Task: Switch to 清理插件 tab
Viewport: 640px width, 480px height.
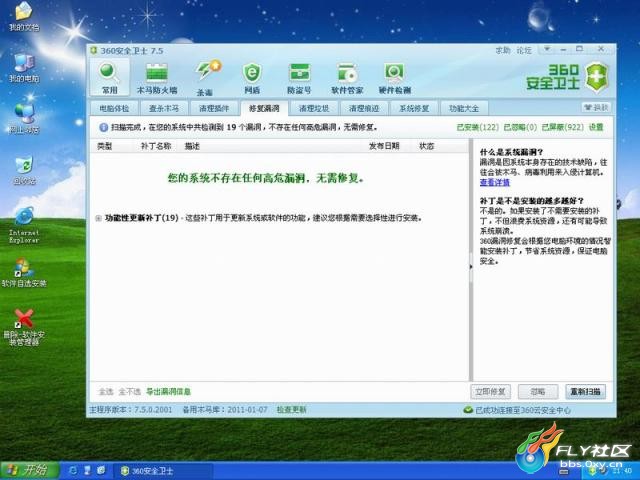Action: point(214,109)
